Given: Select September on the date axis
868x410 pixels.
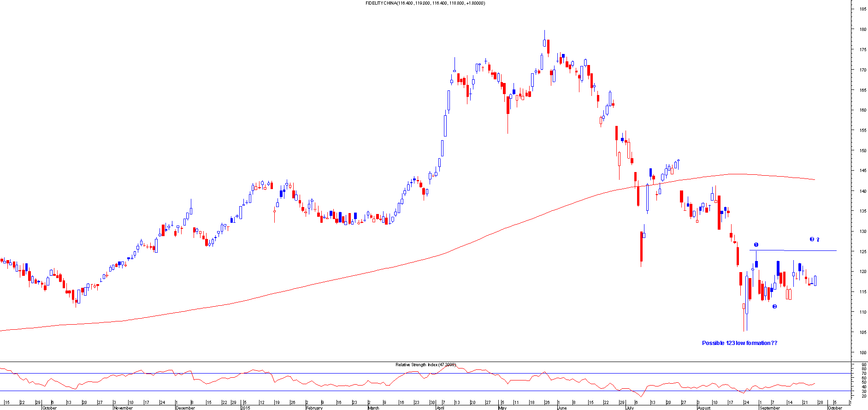Looking at the screenshot, I should (770, 408).
